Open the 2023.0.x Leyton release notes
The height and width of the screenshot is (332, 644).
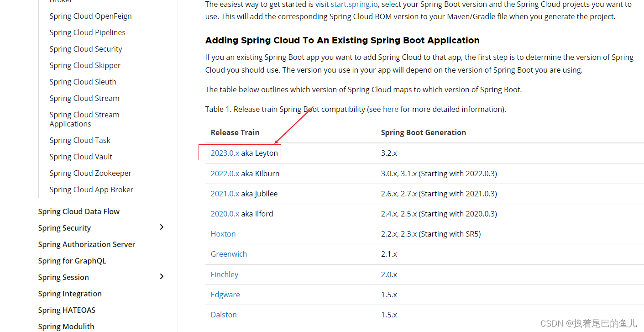click(x=225, y=153)
